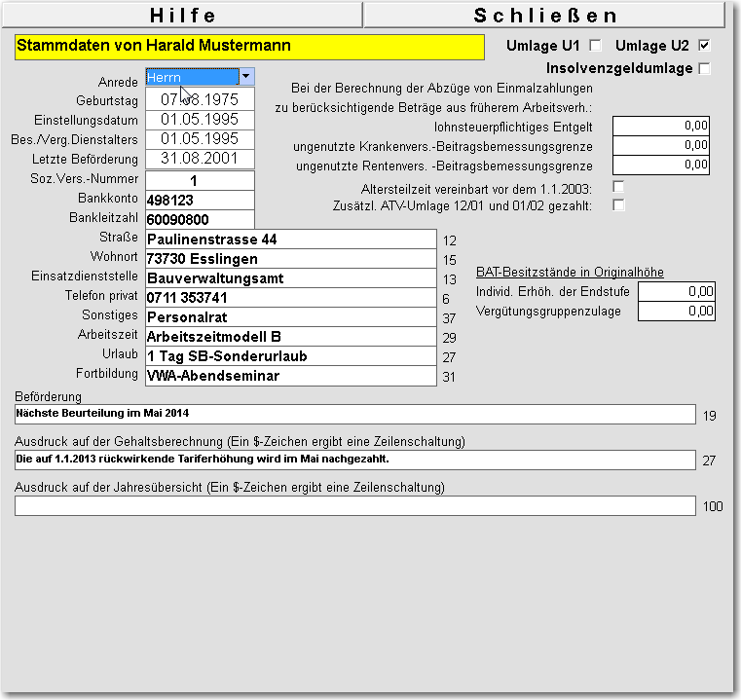The height and width of the screenshot is (700, 741).
Task: Click the Fortbildung label
Action: tap(107, 374)
